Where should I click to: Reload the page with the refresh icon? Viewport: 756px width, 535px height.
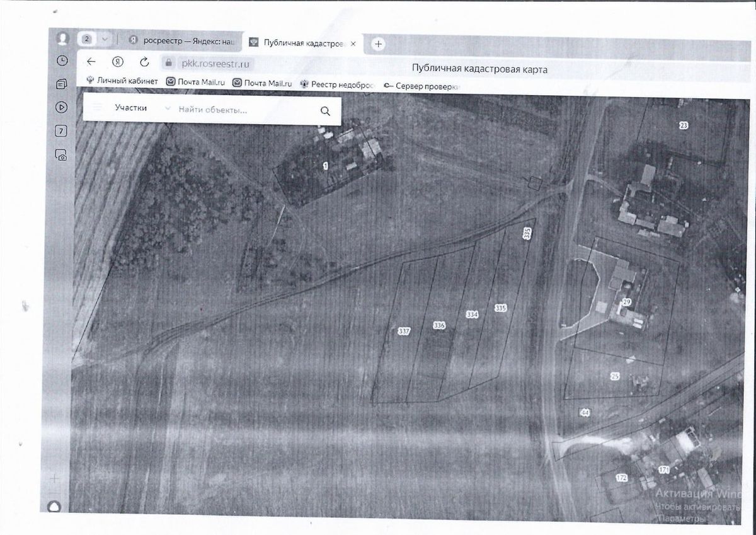click(144, 62)
